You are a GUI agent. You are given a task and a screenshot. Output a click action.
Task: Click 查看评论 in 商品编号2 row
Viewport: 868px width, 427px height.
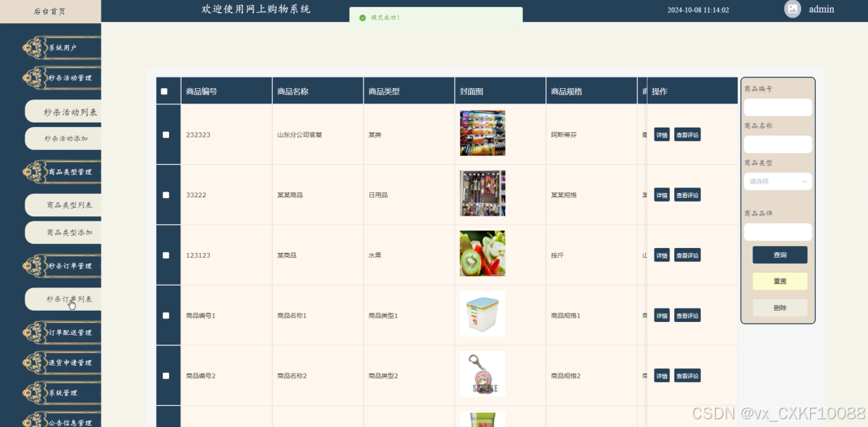coord(687,376)
